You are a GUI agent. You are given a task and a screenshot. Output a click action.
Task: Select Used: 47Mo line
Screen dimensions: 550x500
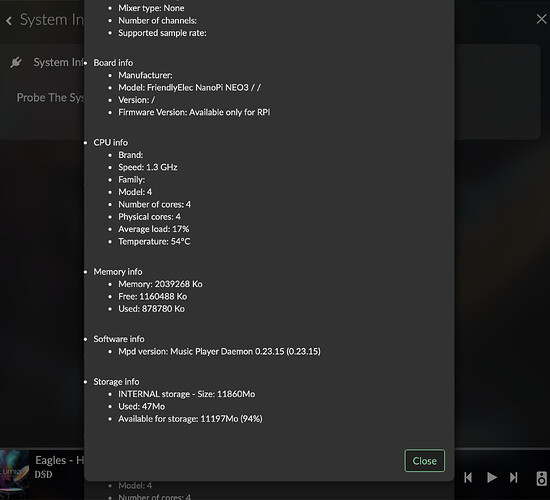click(141, 406)
